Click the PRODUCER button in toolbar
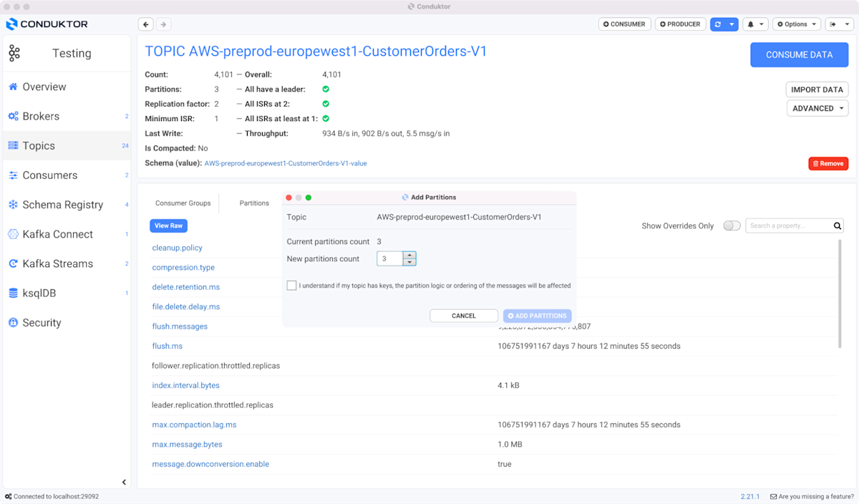Screen dimensions: 859x504 pos(680,24)
